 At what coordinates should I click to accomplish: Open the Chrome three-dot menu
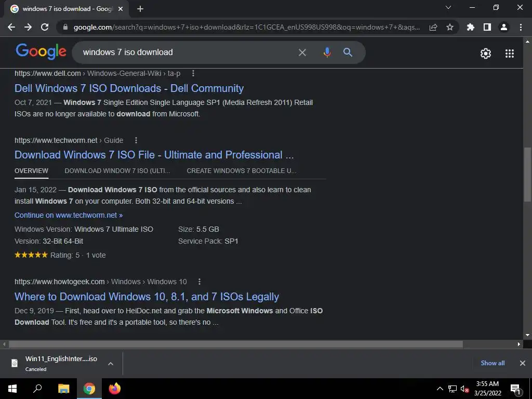point(521,27)
